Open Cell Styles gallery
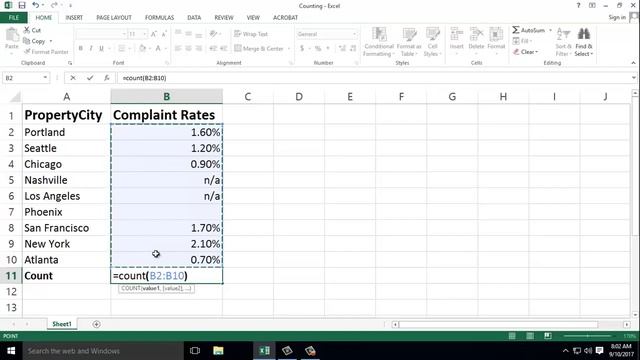Image resolution: width=640 pixels, height=360 pixels. pyautogui.click(x=432, y=42)
